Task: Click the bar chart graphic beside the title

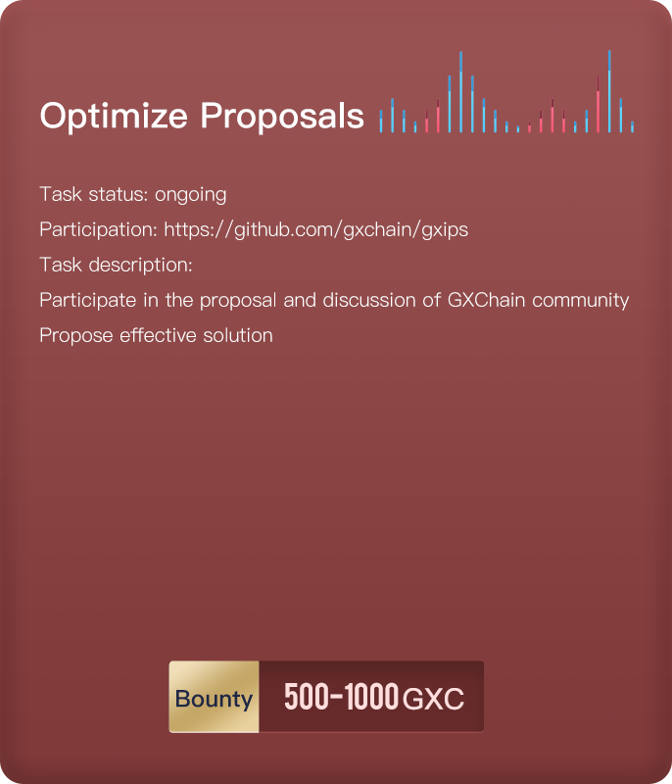Action: (x=506, y=91)
